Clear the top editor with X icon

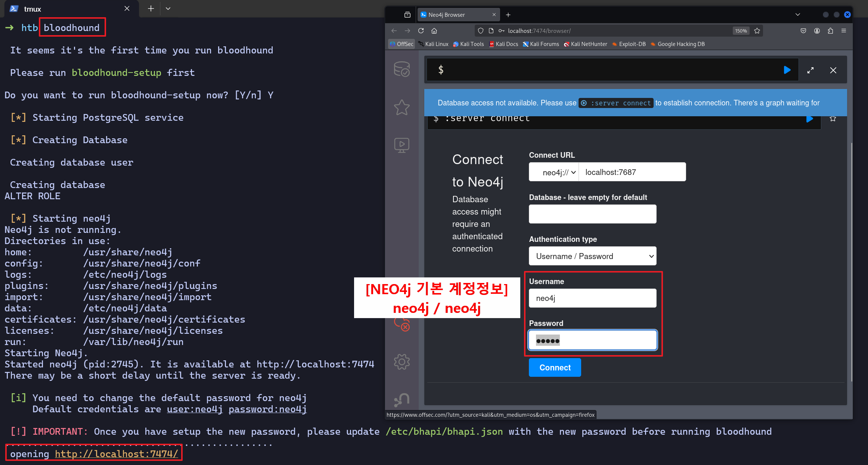(x=833, y=70)
